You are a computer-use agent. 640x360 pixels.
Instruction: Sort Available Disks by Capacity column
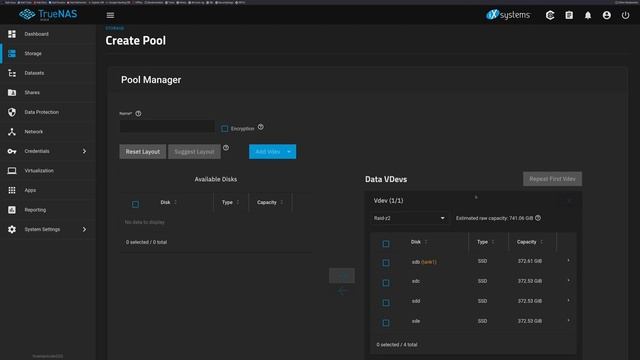pos(270,202)
